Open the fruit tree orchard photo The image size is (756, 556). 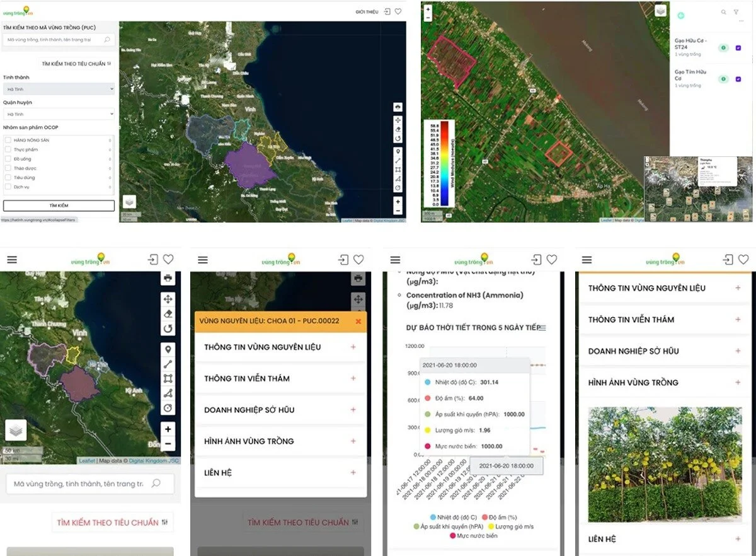pos(665,465)
